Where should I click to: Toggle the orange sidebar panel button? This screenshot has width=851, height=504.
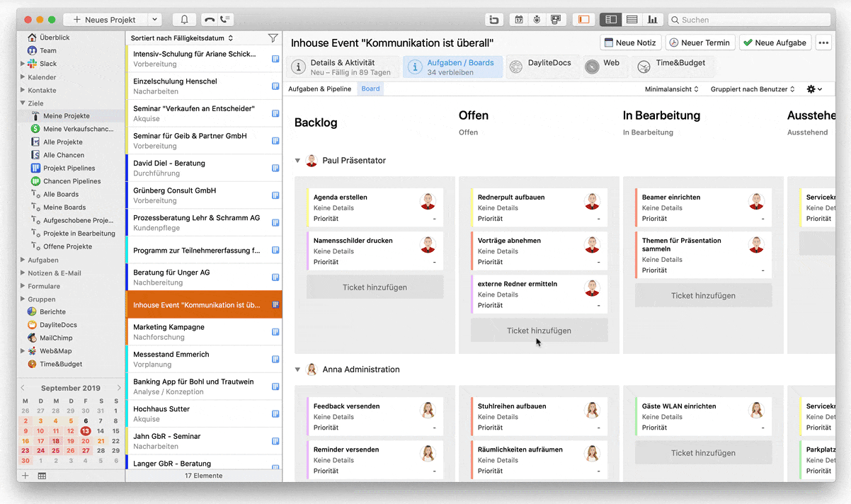point(584,20)
